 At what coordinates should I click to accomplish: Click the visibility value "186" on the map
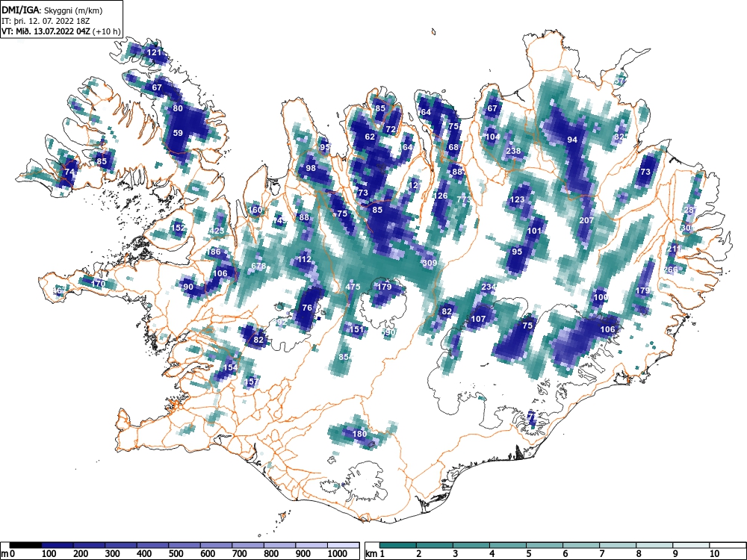(x=214, y=252)
